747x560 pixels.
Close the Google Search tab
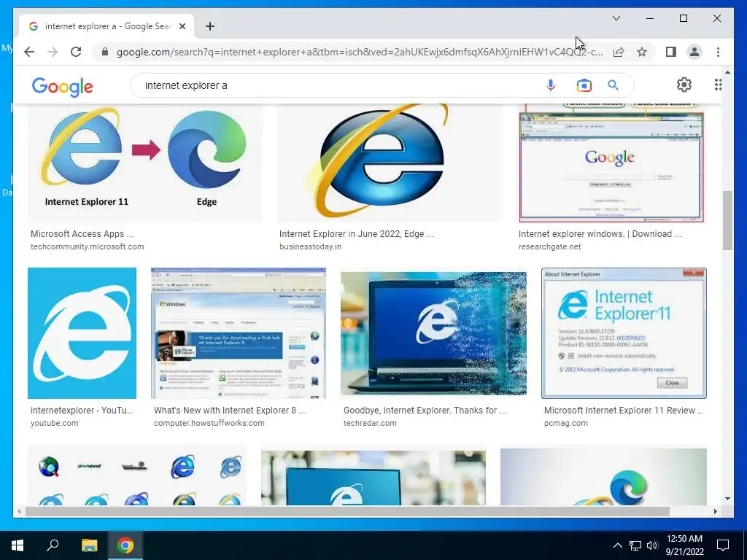click(182, 26)
